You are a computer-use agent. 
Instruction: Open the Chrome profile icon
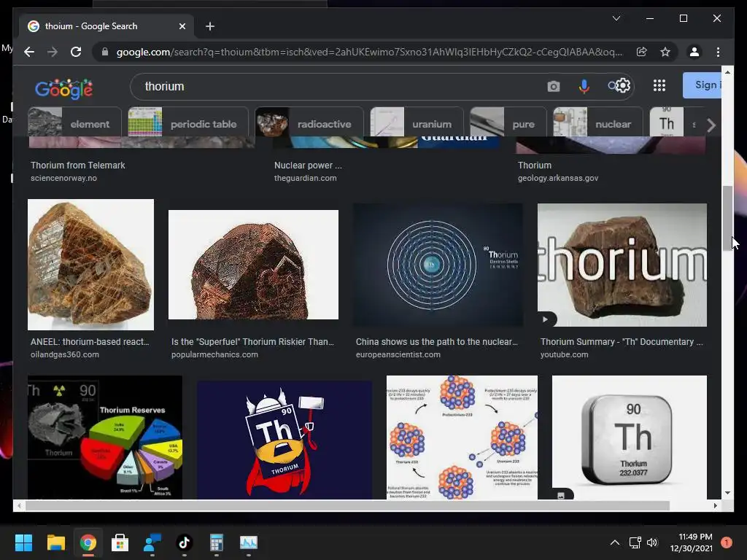click(x=694, y=52)
